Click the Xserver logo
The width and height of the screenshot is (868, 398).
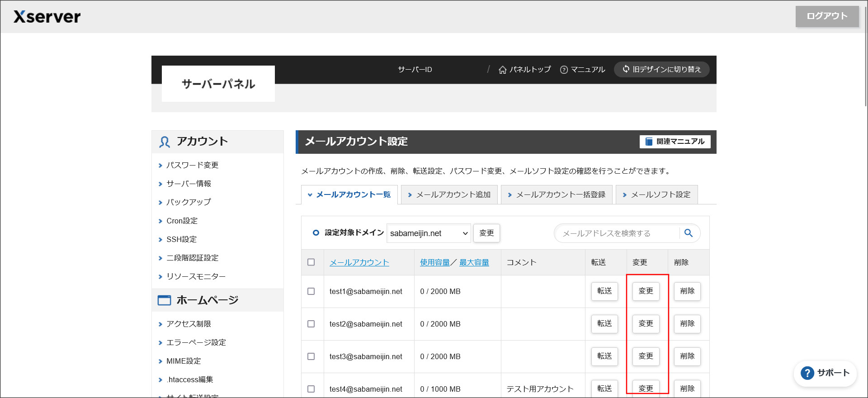click(x=47, y=17)
